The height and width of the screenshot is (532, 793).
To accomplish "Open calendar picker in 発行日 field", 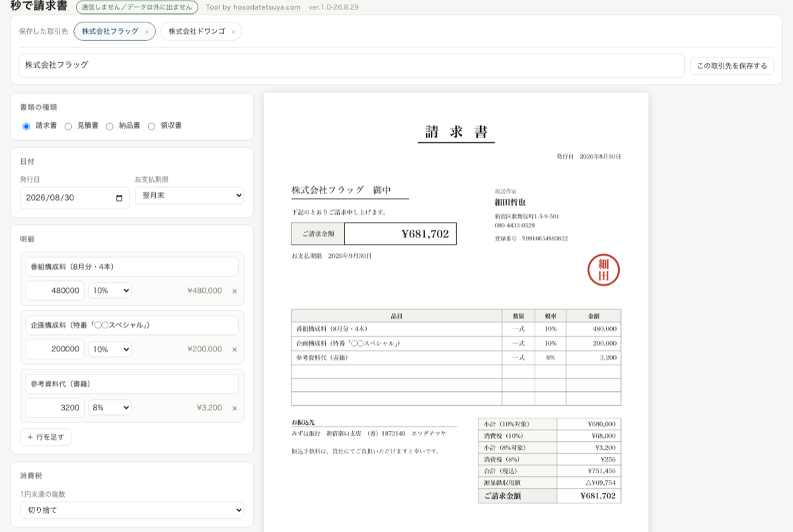I will coord(119,198).
